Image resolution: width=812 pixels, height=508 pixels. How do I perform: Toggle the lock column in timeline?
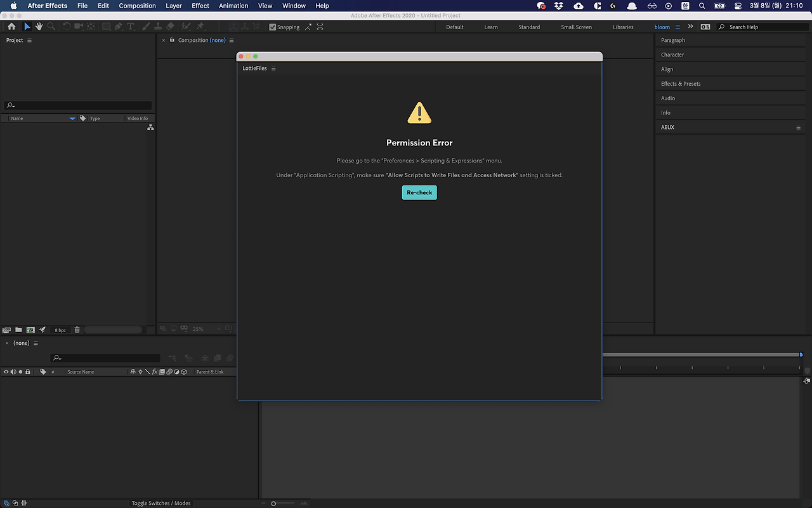(x=28, y=371)
